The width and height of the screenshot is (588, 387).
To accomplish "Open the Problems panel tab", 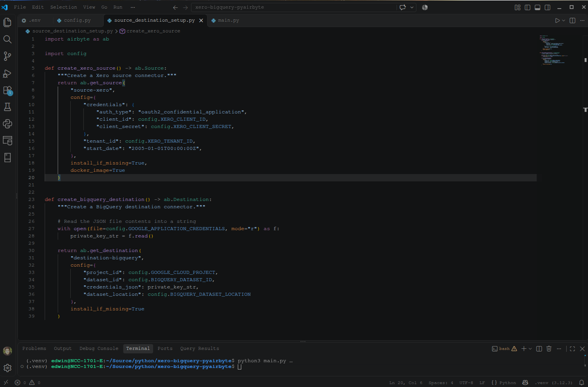I will (x=34, y=349).
